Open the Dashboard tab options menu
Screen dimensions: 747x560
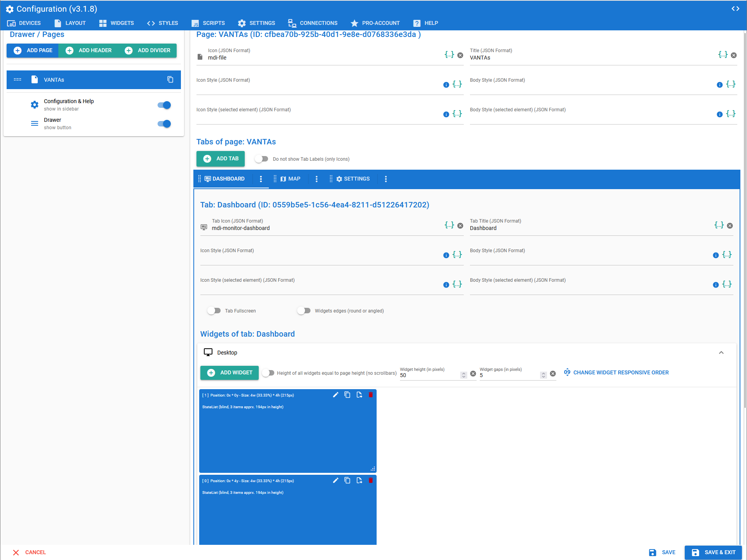click(x=261, y=179)
